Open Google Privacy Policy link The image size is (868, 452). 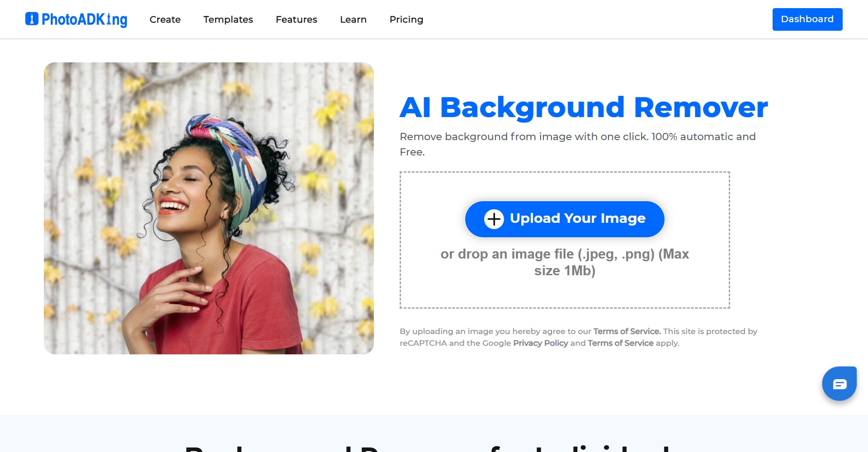(x=541, y=343)
